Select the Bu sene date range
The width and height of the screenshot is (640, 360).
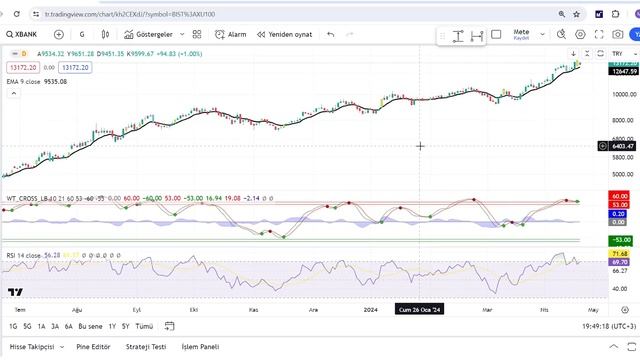90,327
